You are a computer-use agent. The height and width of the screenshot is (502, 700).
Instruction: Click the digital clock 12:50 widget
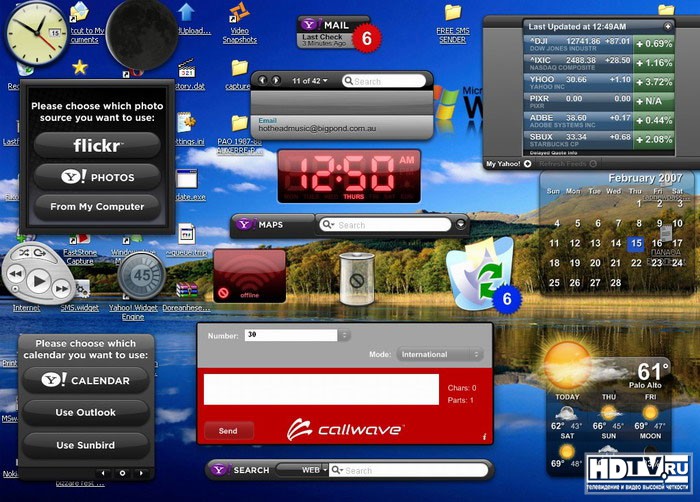point(349,176)
